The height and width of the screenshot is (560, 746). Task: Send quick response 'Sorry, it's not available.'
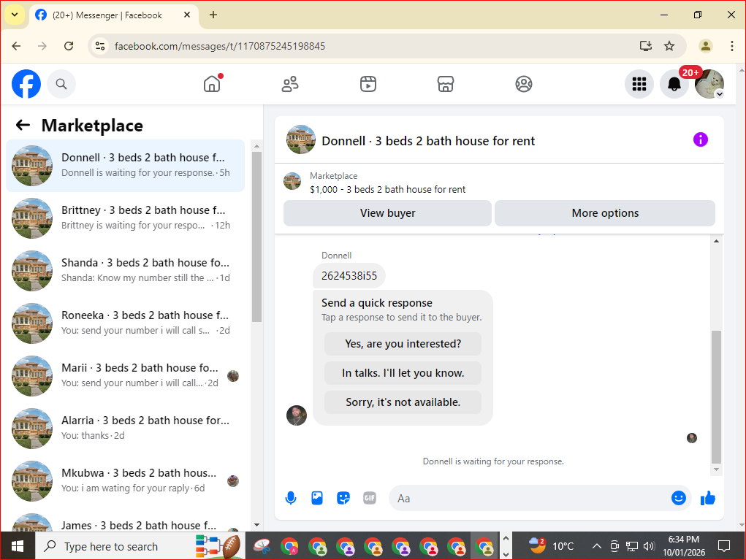[403, 402]
